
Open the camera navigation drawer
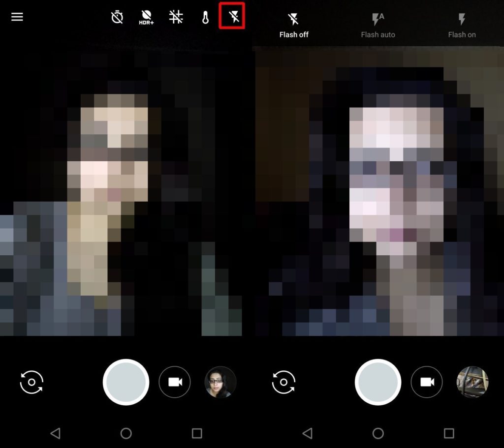pyautogui.click(x=17, y=16)
